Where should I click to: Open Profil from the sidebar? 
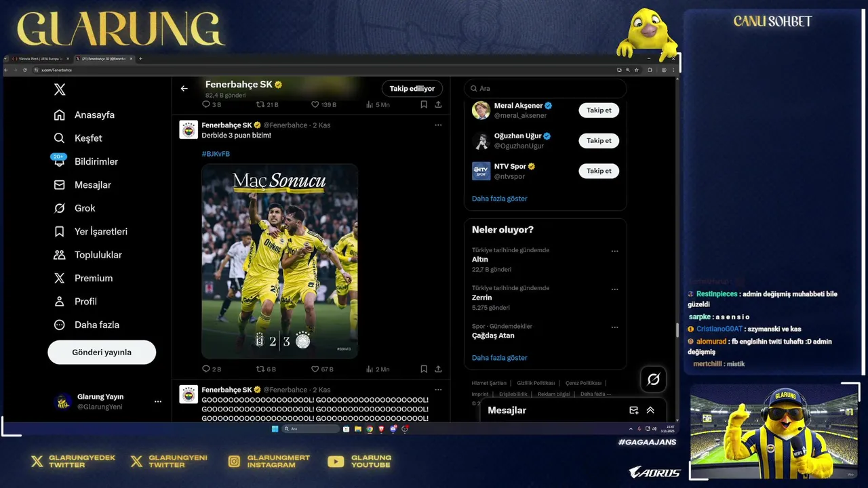pos(75,302)
